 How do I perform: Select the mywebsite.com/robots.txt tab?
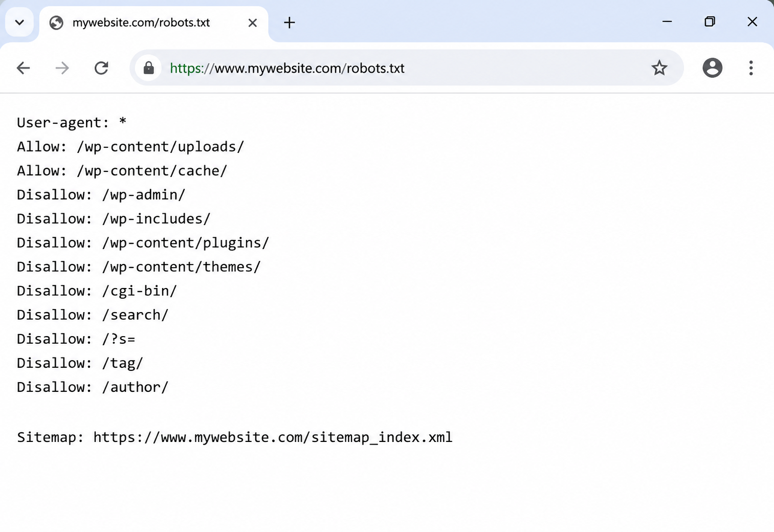(153, 24)
